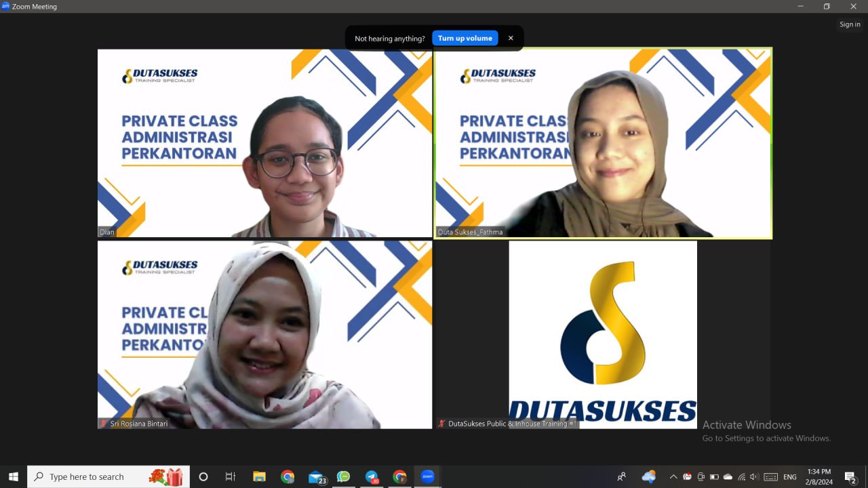Dismiss the Not hearing anything notification
This screenshot has width=868, height=488.
[511, 38]
